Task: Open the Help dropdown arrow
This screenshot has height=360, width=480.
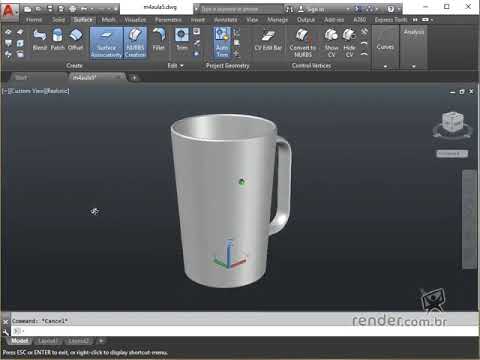Action: 399,9
